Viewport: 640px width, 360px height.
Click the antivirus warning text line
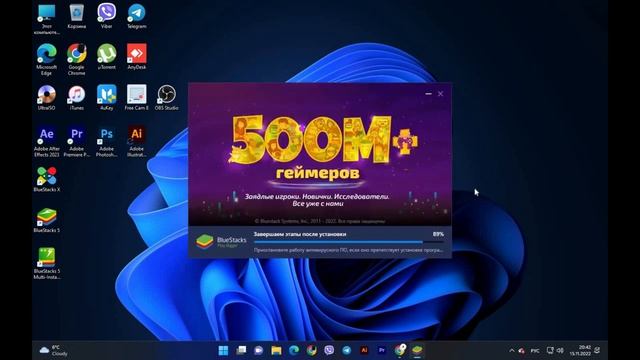tap(349, 250)
